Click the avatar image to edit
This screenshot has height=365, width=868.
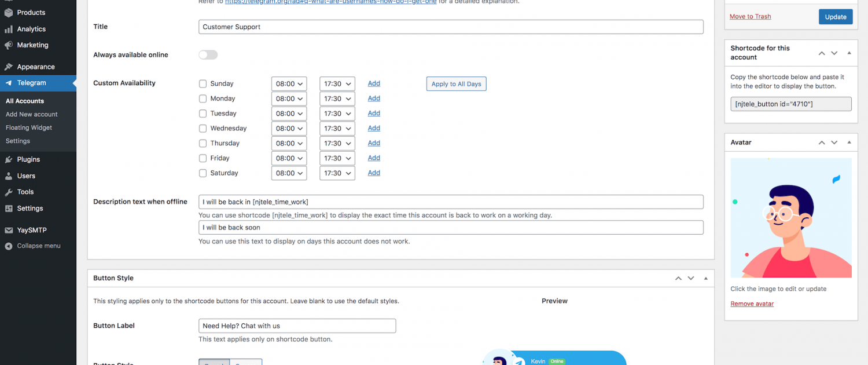point(791,218)
